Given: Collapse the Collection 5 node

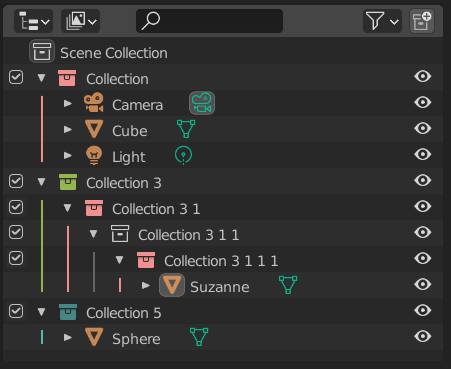Looking at the screenshot, I should (41, 312).
